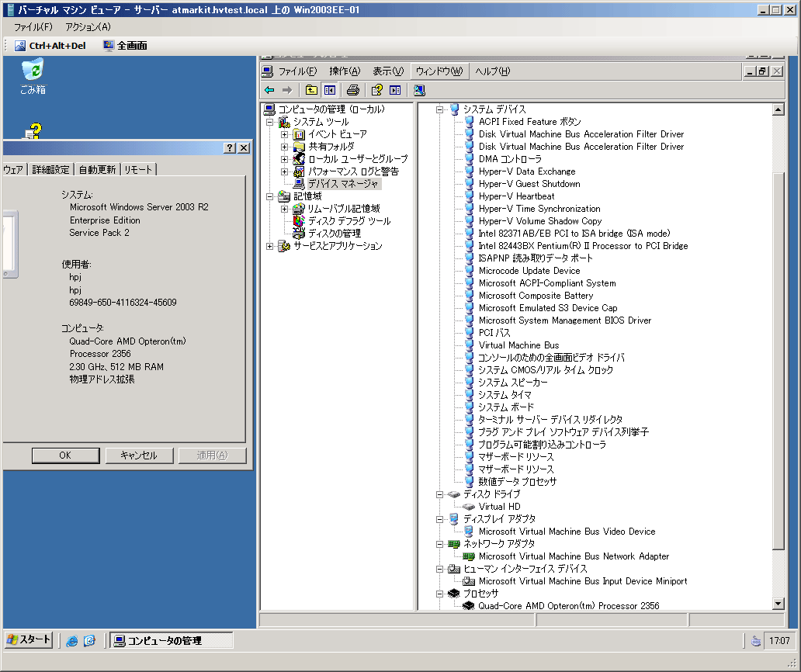Screen dimensions: 801x672
Task: Select ディスク デフラグ ツール
Action: tap(349, 221)
